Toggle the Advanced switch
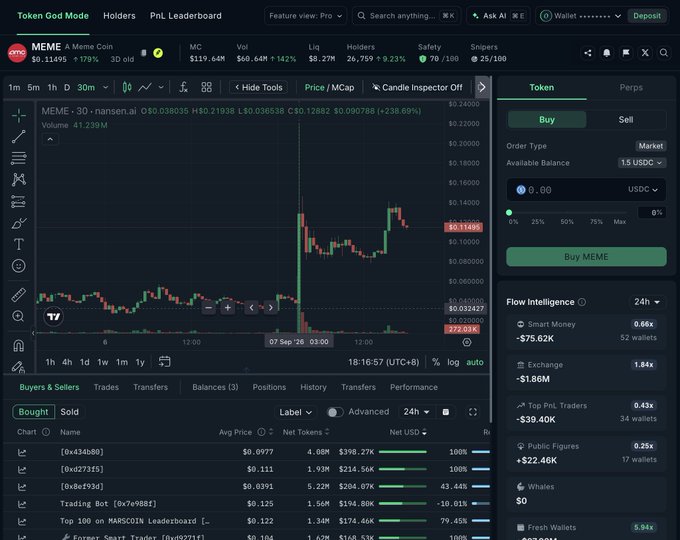This screenshot has height=540, width=680. (x=334, y=412)
